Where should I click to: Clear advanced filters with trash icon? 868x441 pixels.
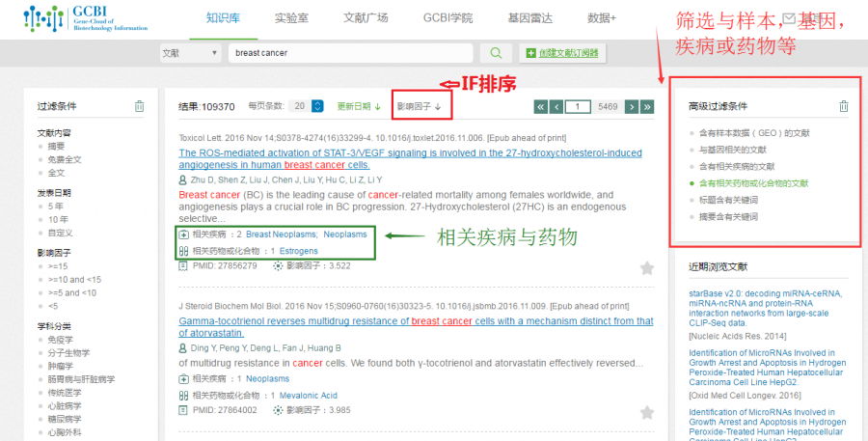[x=843, y=106]
